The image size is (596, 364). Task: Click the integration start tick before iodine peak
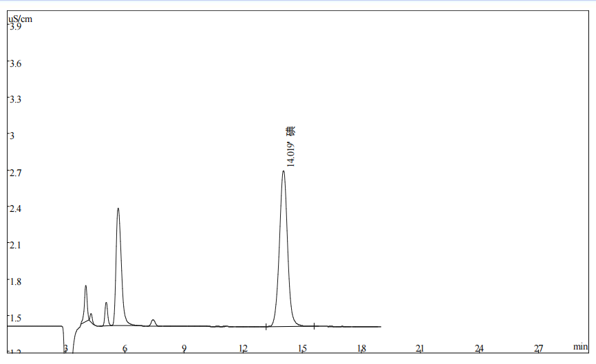[x=266, y=326]
